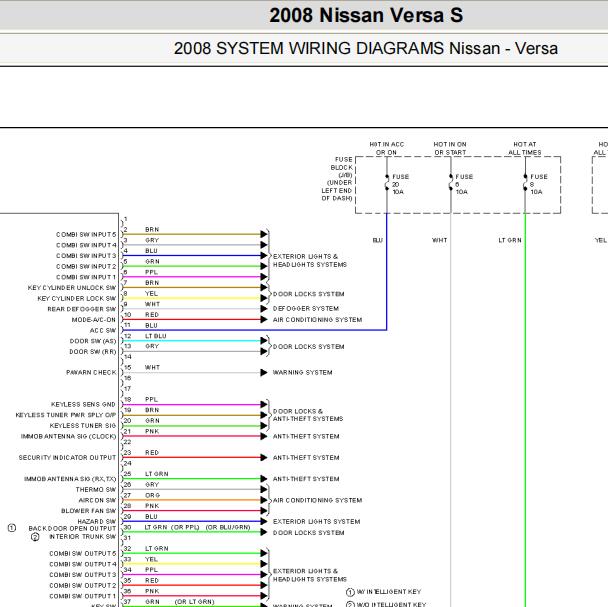Click the "KEYLESS SENS GND" label
Viewport: 608px width, 607px height.
[x=83, y=405]
